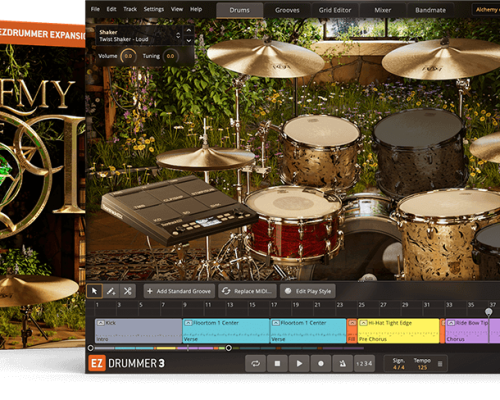The image size is (500, 400).
Task: Click Replace MIDI... button
Action: click(x=247, y=291)
